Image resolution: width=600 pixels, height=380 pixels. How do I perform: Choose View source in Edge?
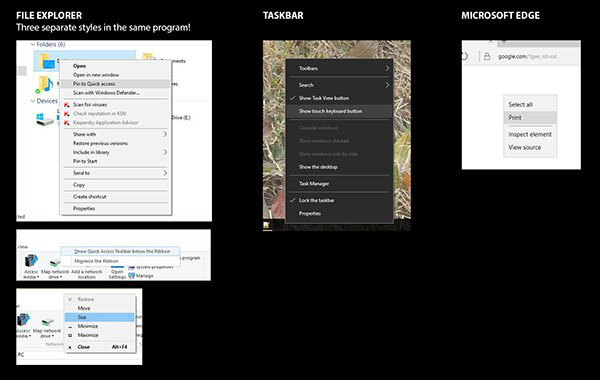point(530,147)
